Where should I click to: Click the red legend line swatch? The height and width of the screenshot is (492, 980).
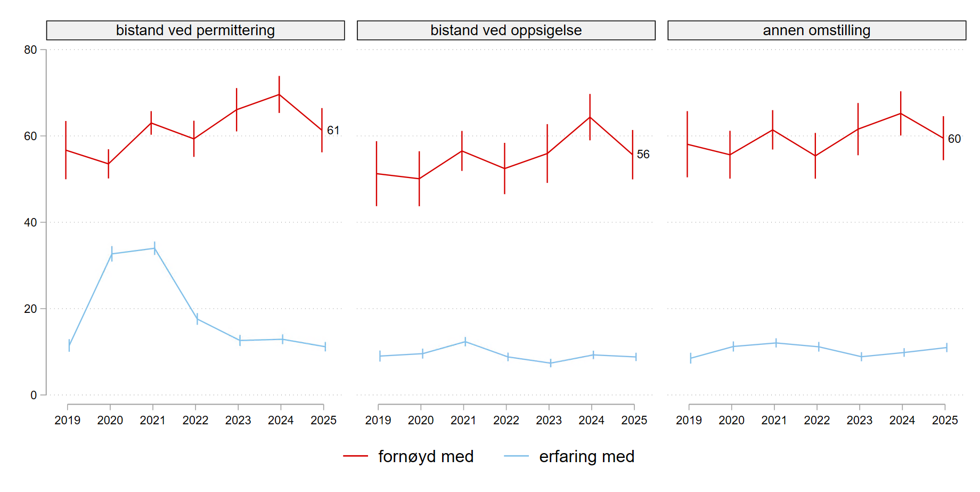(355, 456)
